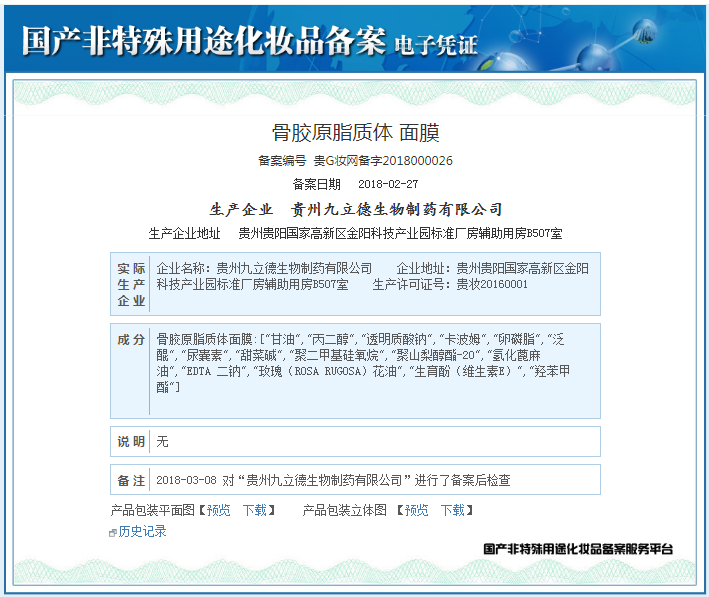This screenshot has width=709, height=597.
Task: Click the filing number 贵G妆网备字2018000026
Action: tap(383, 161)
